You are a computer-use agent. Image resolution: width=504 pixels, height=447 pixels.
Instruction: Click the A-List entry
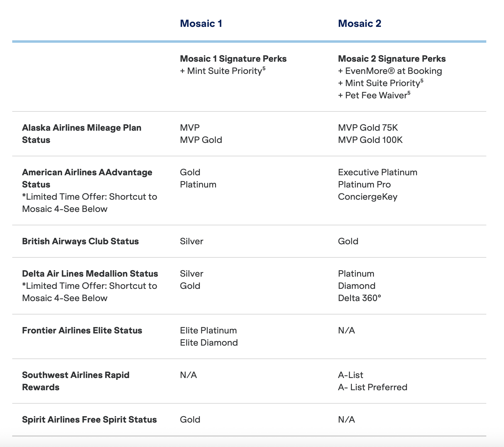[351, 375]
